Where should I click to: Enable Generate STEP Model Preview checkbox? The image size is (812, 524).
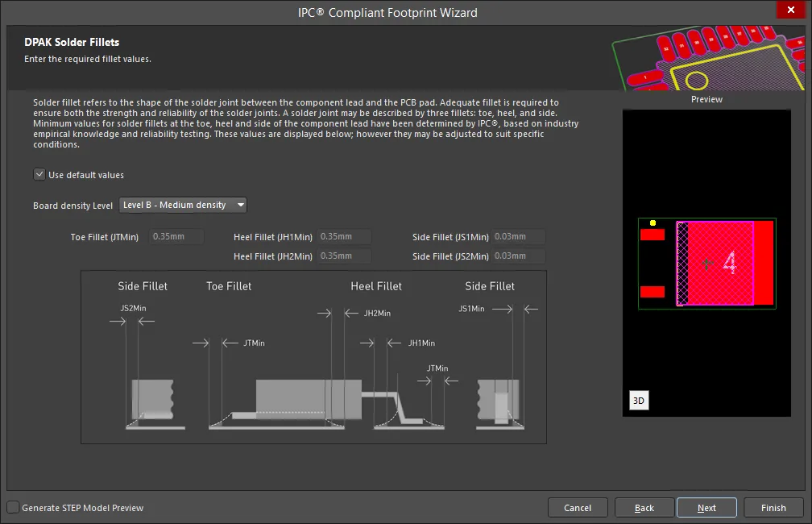(13, 507)
